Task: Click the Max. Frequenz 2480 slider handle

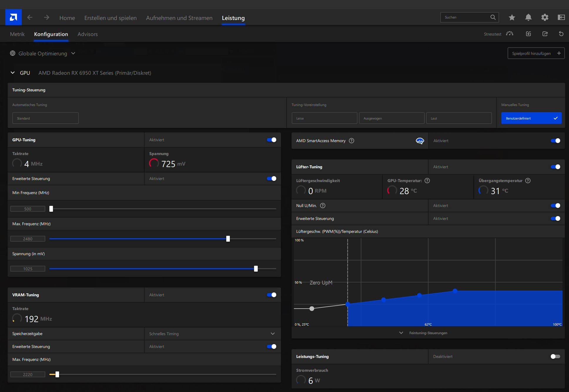Action: tap(228, 239)
